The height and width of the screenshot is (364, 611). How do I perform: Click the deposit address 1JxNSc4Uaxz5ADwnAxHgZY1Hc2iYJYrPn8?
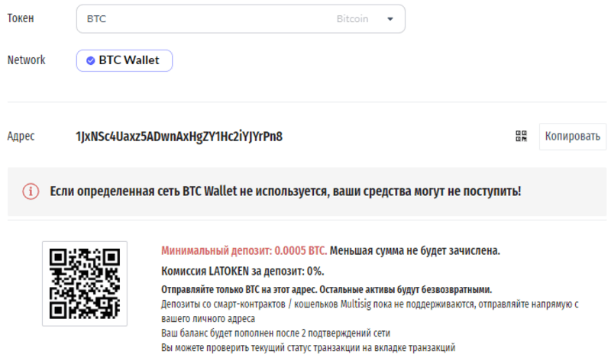[x=179, y=137]
